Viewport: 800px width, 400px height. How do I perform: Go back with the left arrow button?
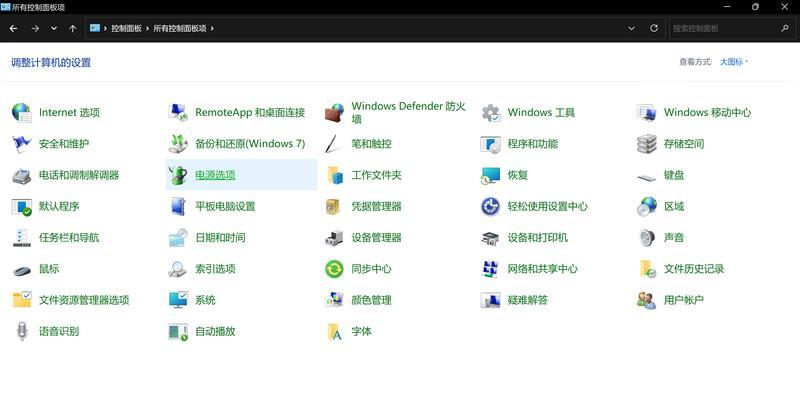point(13,29)
